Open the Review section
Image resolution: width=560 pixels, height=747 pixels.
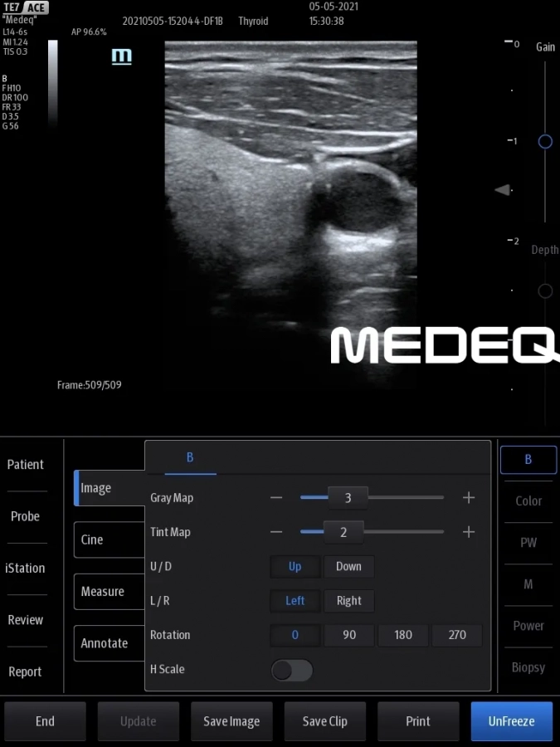25,620
